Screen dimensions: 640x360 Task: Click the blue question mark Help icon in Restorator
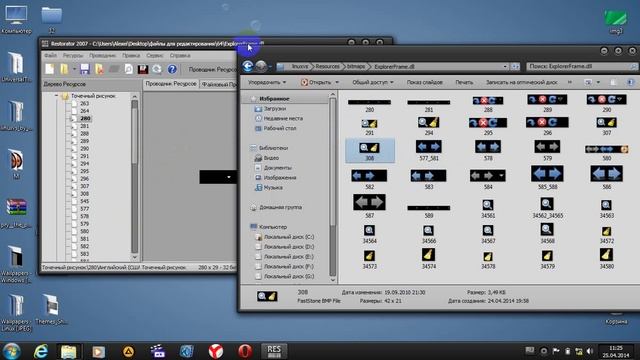[x=172, y=69]
